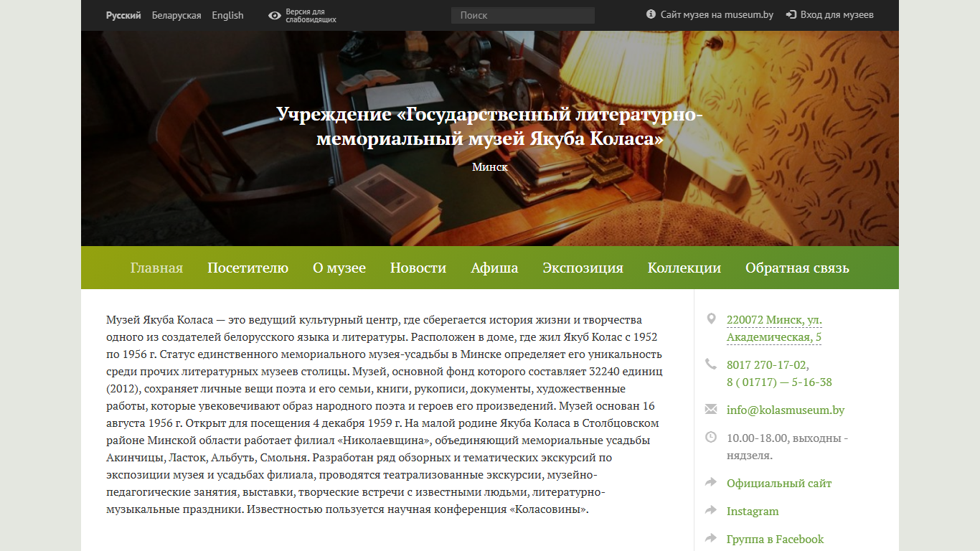Open the Посетителю menu item
980x551 pixels.
click(248, 268)
